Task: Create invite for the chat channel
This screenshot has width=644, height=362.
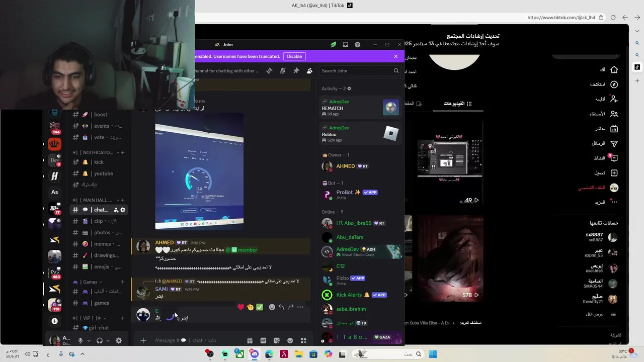Action: click(116, 210)
